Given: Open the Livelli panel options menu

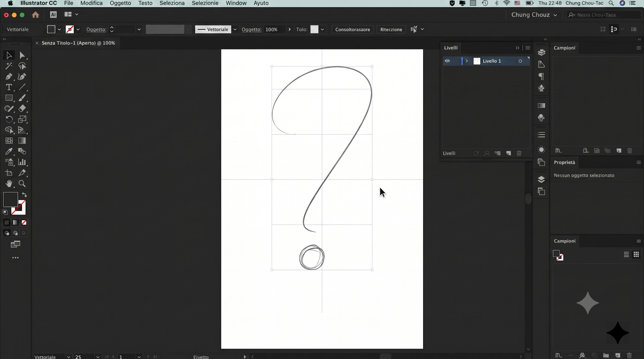Looking at the screenshot, I should tap(528, 48).
